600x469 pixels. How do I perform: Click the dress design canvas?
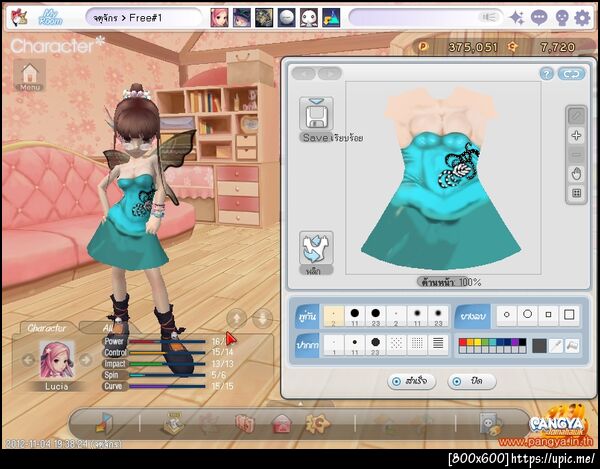pyautogui.click(x=443, y=178)
